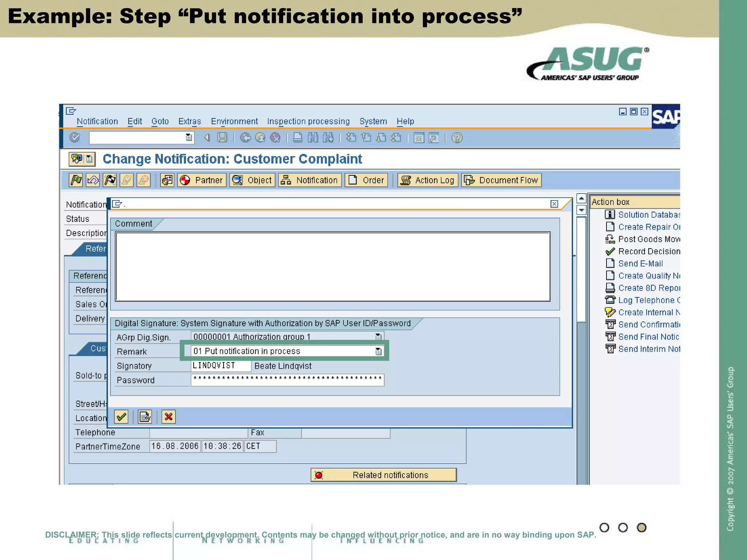This screenshot has width=747, height=560.
Task: Click the icon beside the Change Notification title
Action: 82,159
